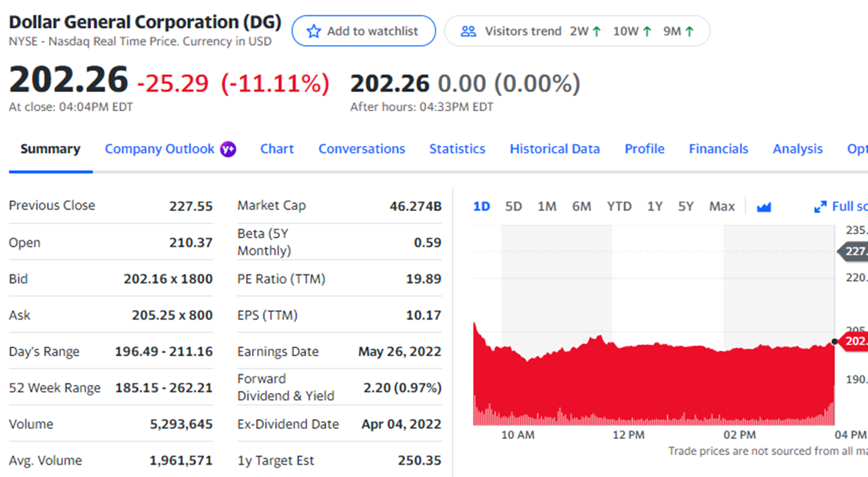Click the Avg. Volume value 1,961,571
Viewport: 868px width, 477px height.
click(181, 461)
